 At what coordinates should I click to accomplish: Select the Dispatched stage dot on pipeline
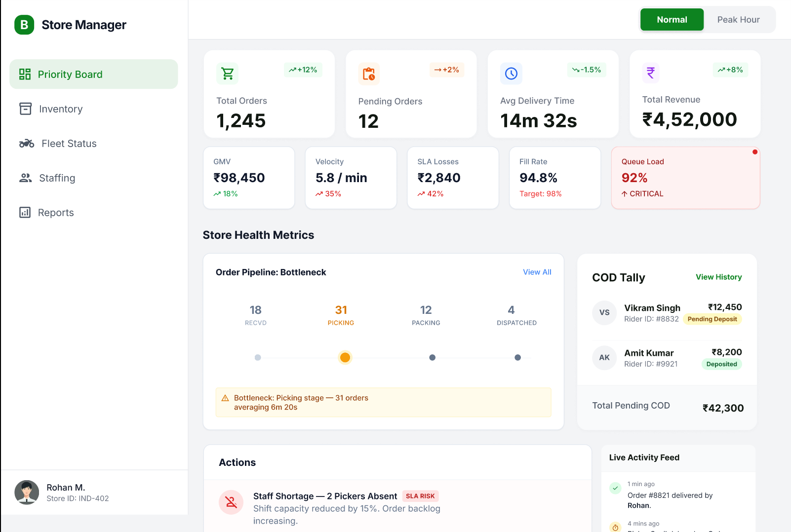pos(517,357)
